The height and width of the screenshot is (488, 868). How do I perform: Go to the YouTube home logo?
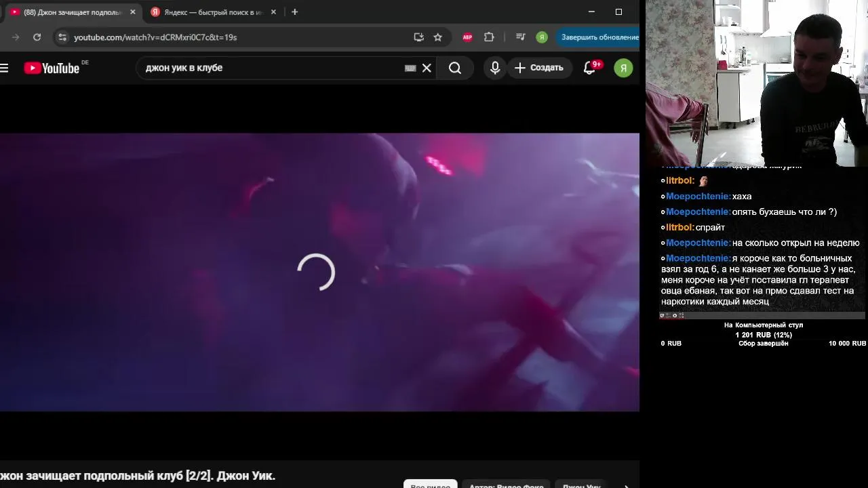(x=52, y=68)
